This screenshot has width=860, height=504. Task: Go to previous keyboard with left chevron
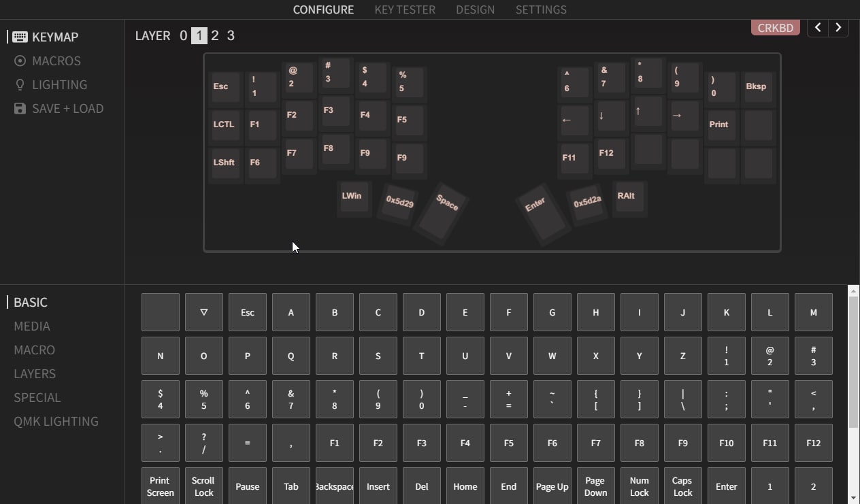818,27
